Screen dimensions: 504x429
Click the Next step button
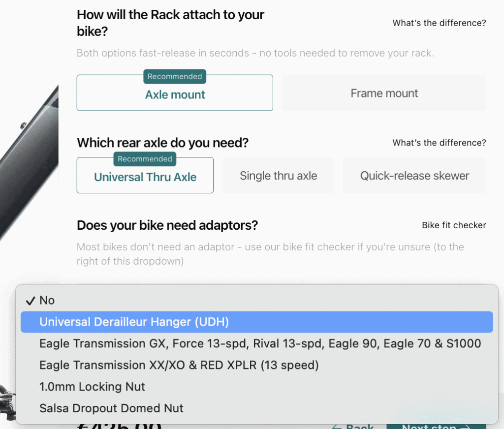coord(436,426)
